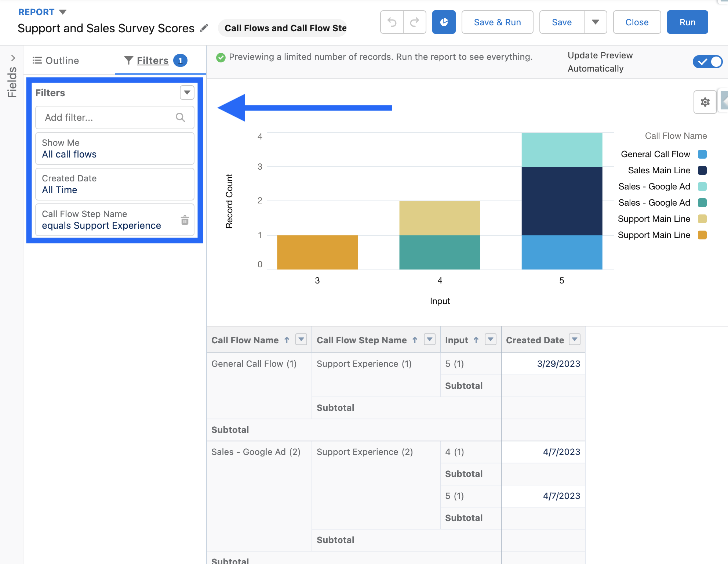Switch to the Outline tab

coord(56,61)
